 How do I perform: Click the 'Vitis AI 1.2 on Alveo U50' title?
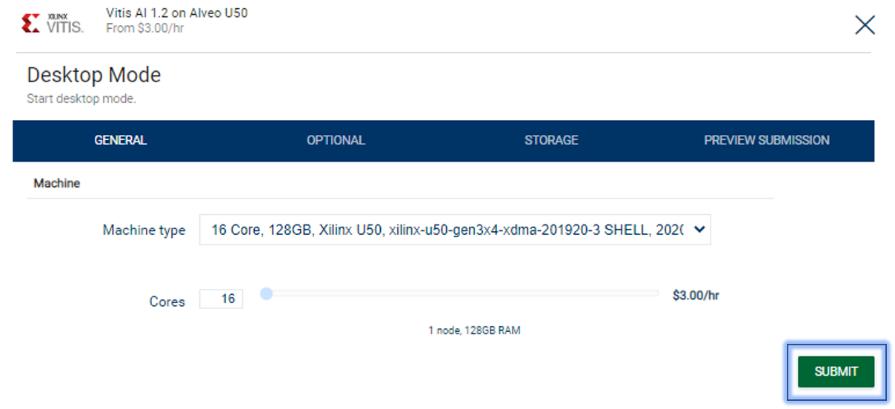click(177, 13)
